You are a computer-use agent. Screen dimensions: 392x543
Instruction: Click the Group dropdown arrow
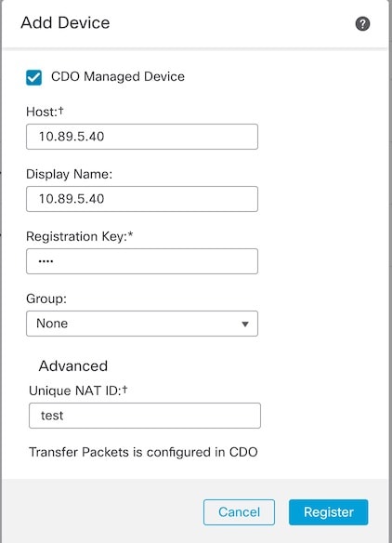point(245,324)
